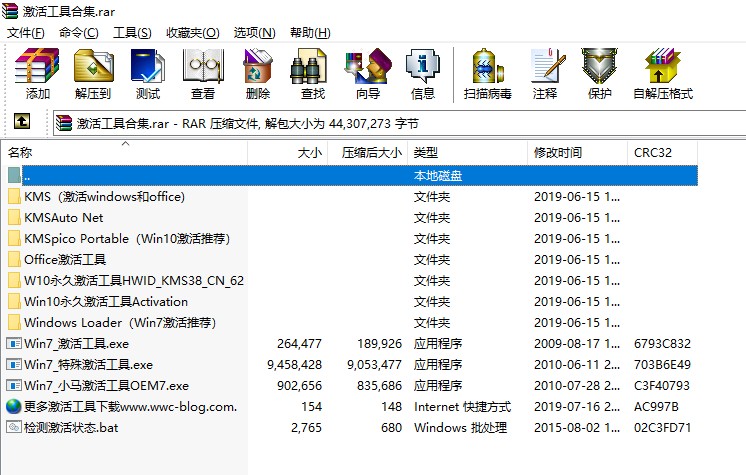Click the up one level arrow button
Viewport: 746px width, 475px height.
coord(22,121)
